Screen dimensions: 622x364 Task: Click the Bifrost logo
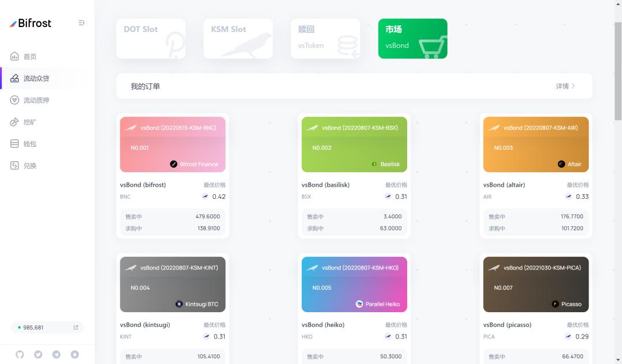coord(31,23)
